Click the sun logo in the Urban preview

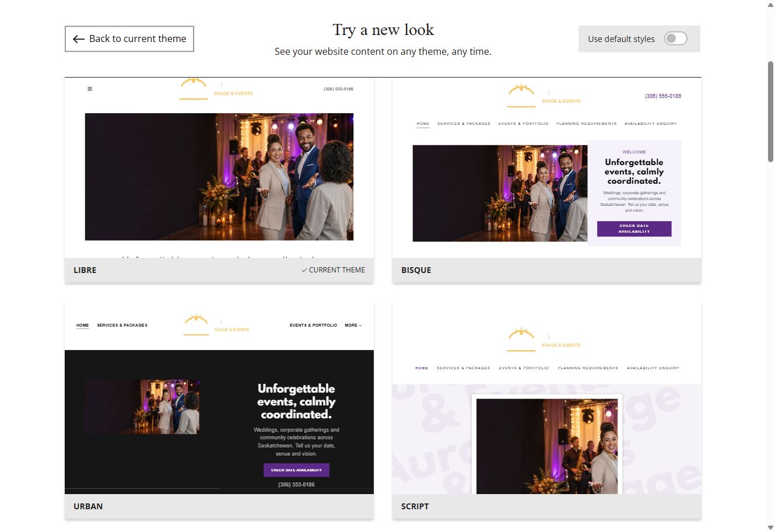pos(196,325)
